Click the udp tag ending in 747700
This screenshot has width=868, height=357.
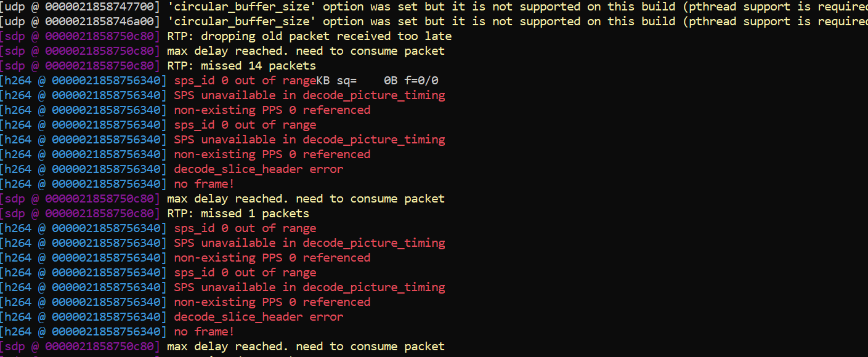click(x=80, y=7)
